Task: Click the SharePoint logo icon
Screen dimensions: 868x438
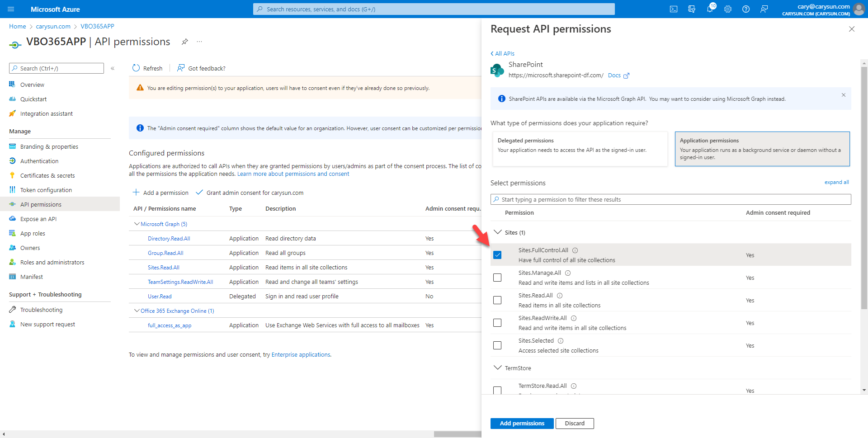Action: pyautogui.click(x=497, y=71)
